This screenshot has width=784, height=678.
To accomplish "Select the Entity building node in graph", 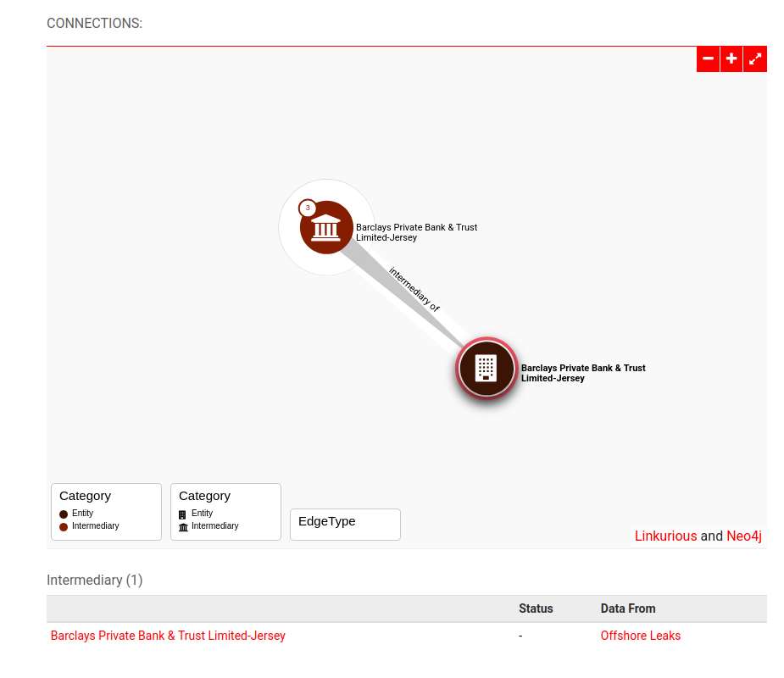I will click(x=486, y=368).
